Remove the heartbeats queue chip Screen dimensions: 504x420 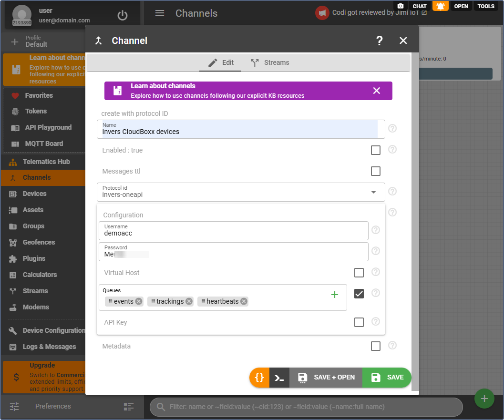click(244, 301)
